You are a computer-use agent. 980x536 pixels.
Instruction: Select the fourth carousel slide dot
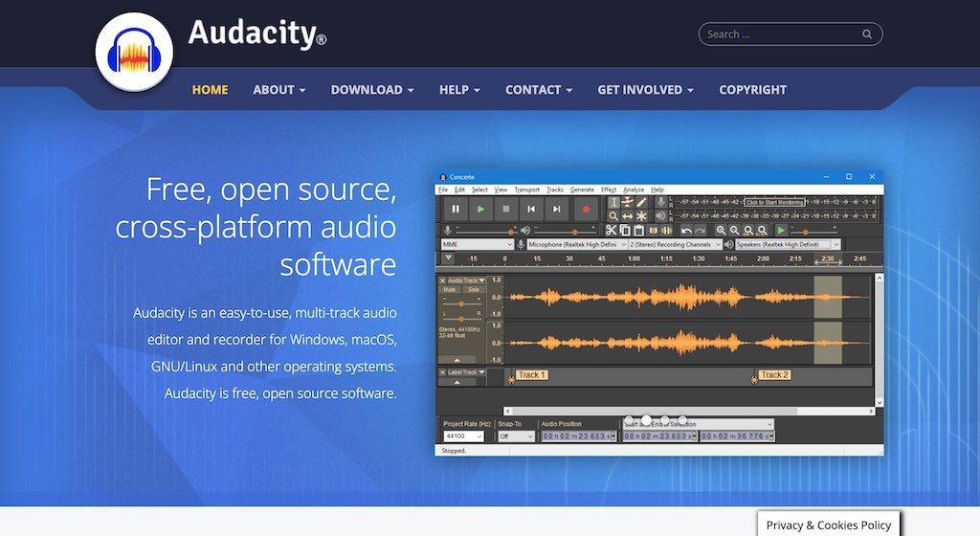point(682,420)
